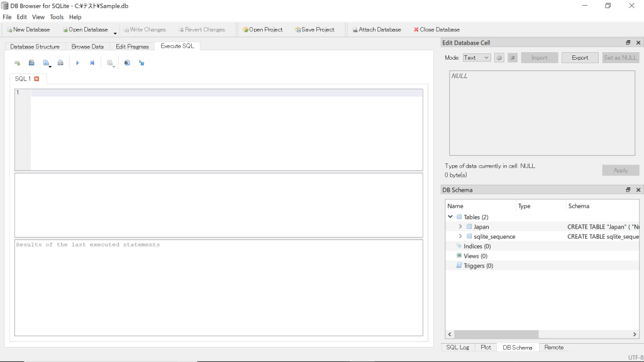Find and replace icon in SQL toolbar
This screenshot has width=644, height=362.
[x=142, y=63]
